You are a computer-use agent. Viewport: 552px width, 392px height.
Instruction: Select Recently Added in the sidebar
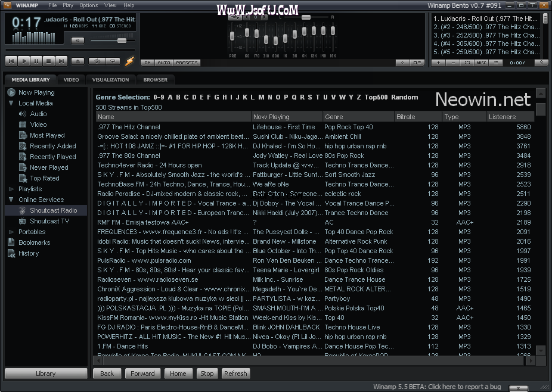tap(53, 146)
